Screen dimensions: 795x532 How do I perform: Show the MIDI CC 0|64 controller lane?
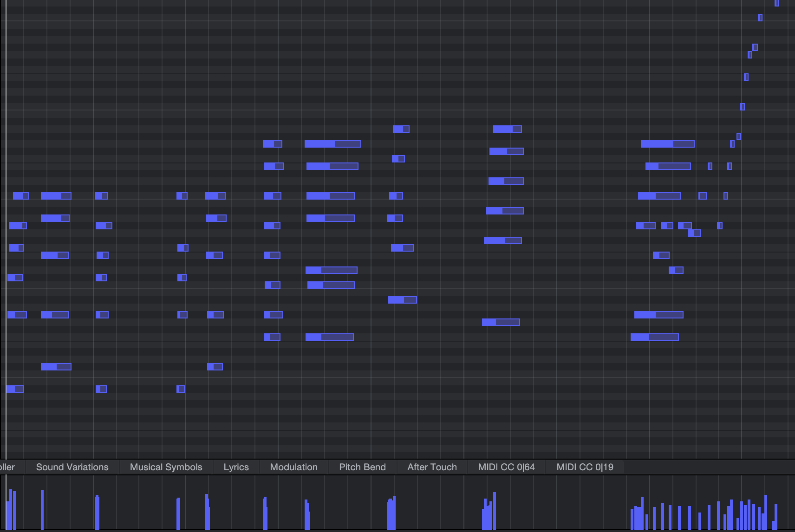click(x=506, y=467)
